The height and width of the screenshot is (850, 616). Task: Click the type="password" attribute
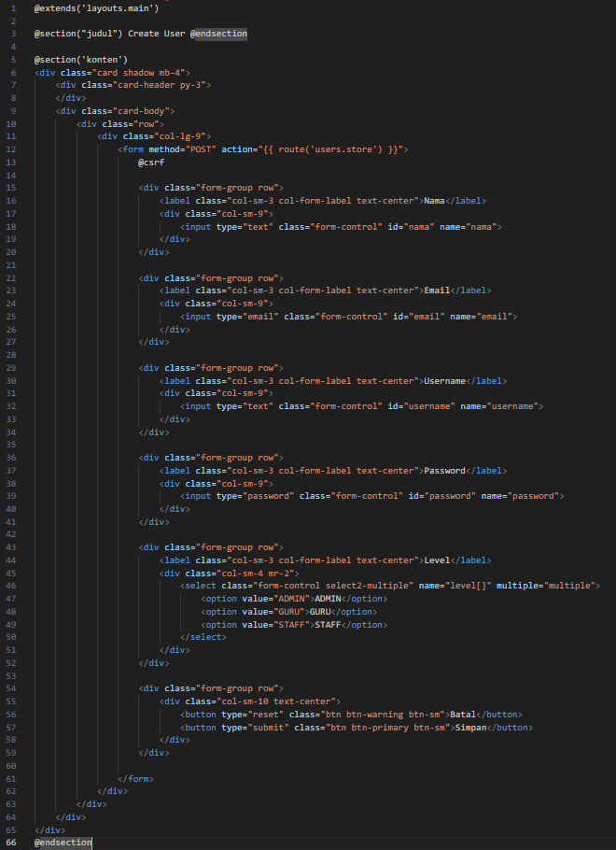pos(255,496)
